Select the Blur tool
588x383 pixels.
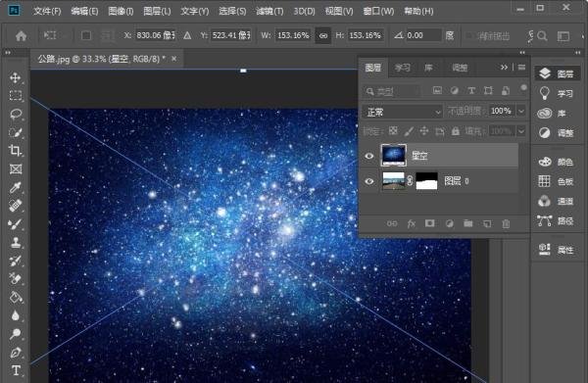16,315
